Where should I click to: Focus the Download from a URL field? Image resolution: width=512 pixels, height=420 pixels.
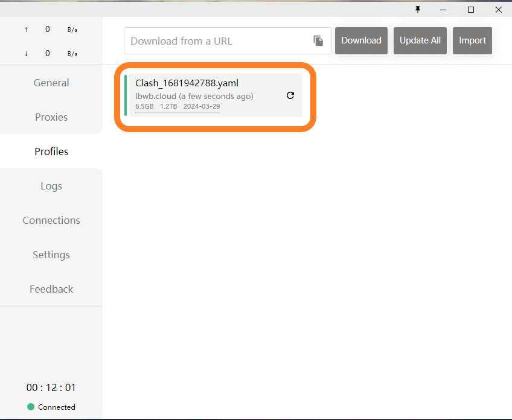point(217,41)
